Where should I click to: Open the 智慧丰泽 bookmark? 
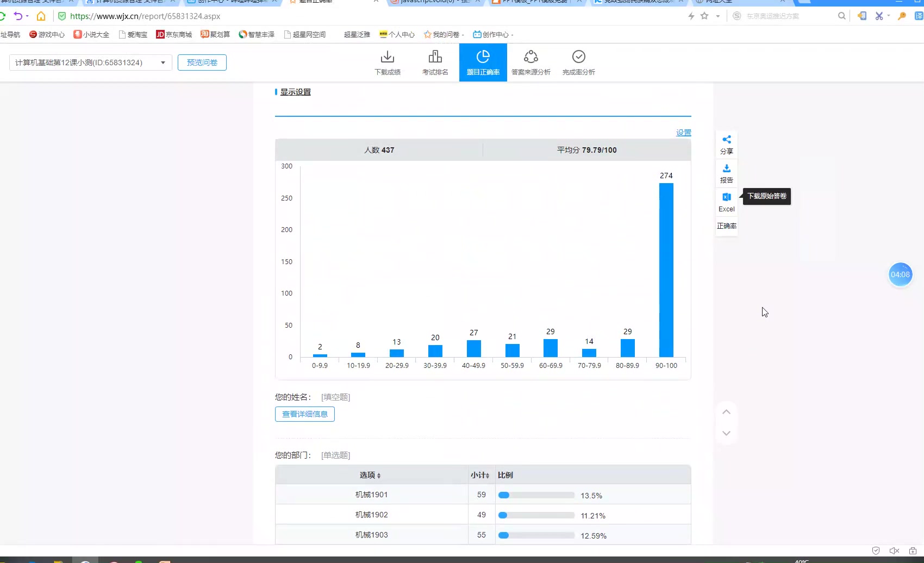[257, 34]
